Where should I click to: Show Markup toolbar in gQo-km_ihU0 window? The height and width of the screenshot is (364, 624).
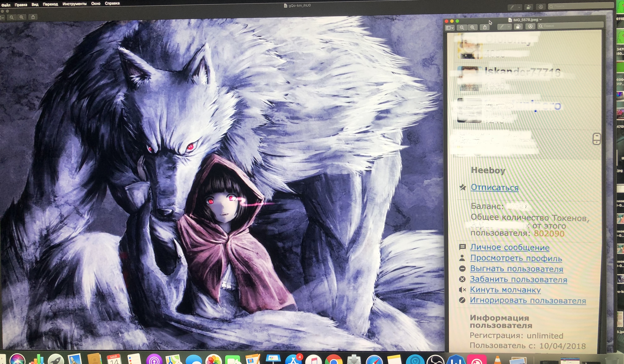541,7
